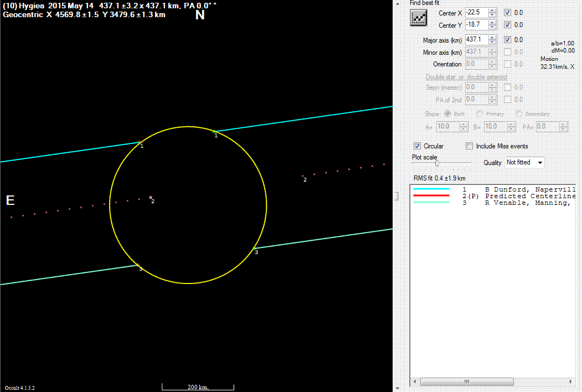Click the B= value field
The height and width of the screenshot is (392, 582).
(496, 127)
